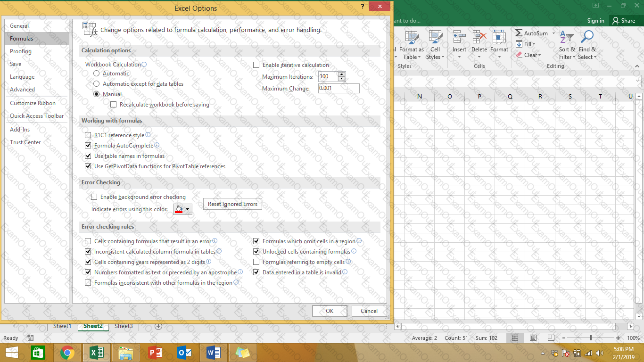
Task: Click the macro record icon in status bar
Action: [x=30, y=338]
